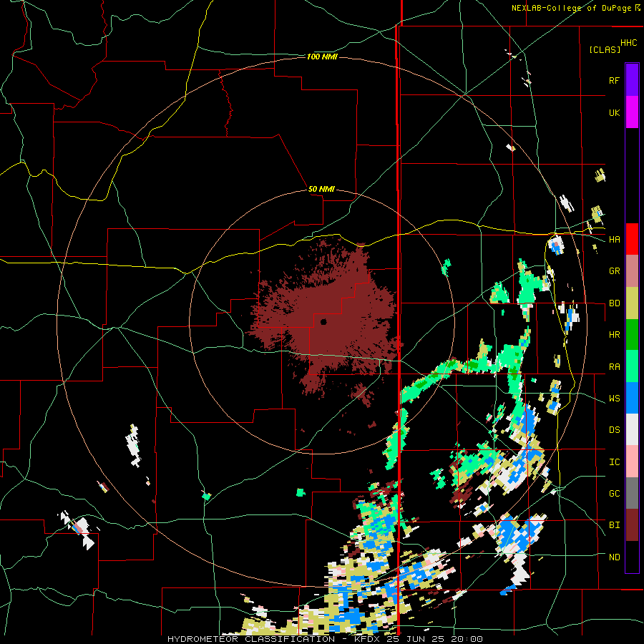
Task: Click the 'DS' legend label
Action: (614, 430)
